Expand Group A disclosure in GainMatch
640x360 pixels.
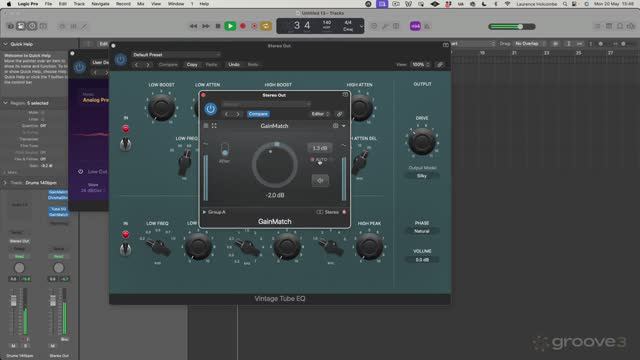[204, 212]
